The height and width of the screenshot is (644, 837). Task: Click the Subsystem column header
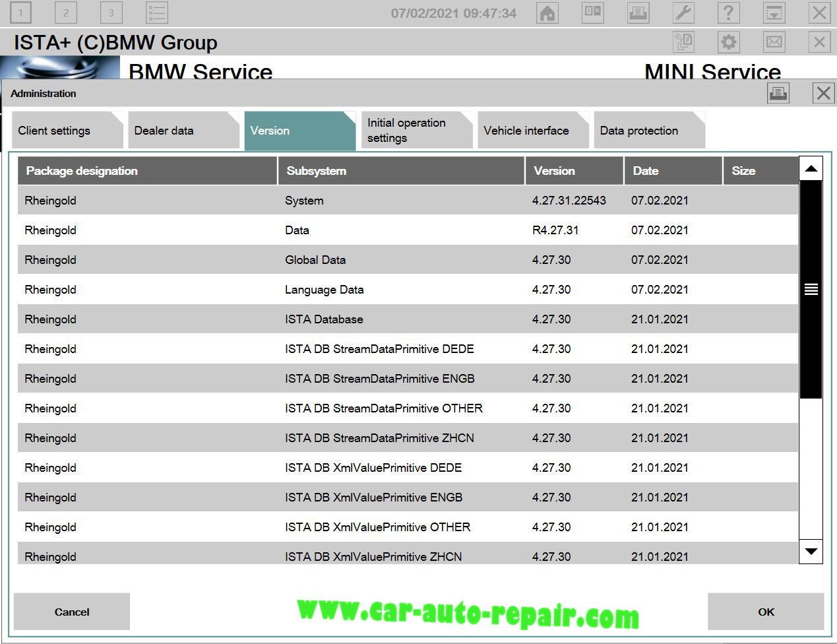[x=401, y=171]
